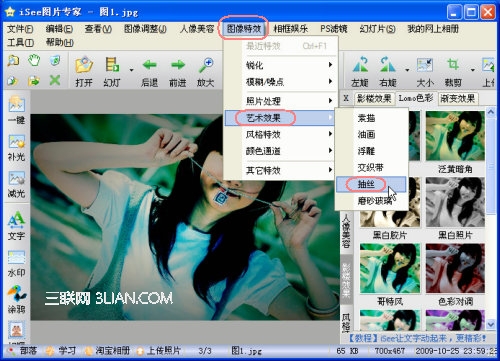Choose 交织带 effect
Image resolution: width=500 pixels, height=361 pixels.
[371, 167]
